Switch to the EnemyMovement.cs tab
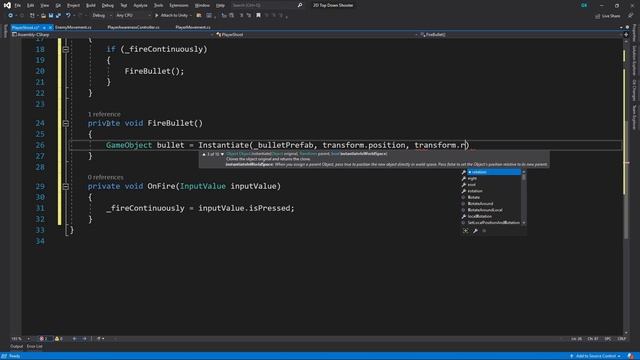Viewport: 640px width, 360px height. tap(73, 27)
